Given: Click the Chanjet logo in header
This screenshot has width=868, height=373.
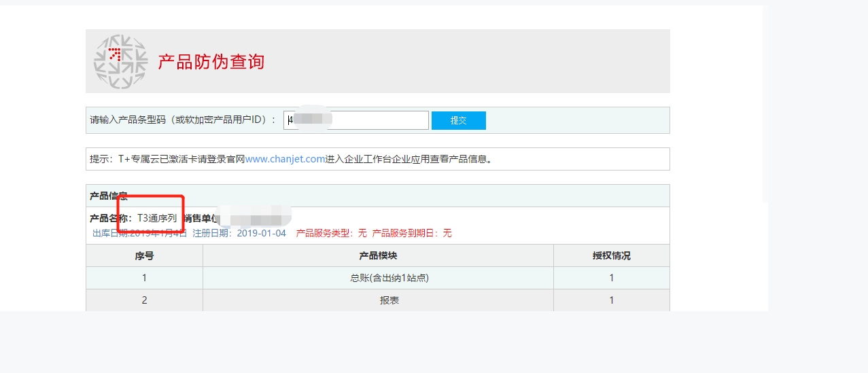Looking at the screenshot, I should (x=120, y=62).
